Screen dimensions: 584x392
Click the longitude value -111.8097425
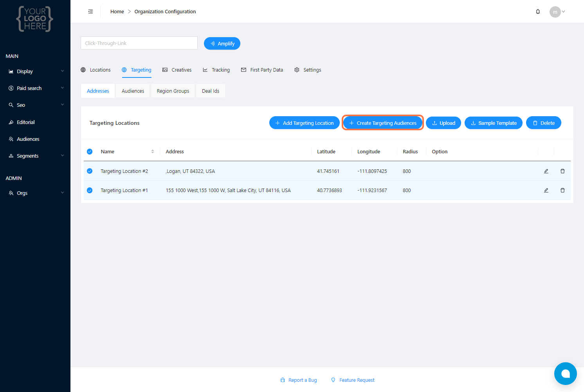tap(372, 171)
